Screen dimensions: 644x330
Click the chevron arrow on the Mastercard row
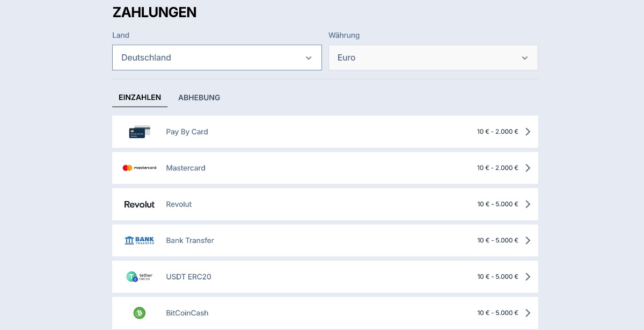pyautogui.click(x=528, y=168)
